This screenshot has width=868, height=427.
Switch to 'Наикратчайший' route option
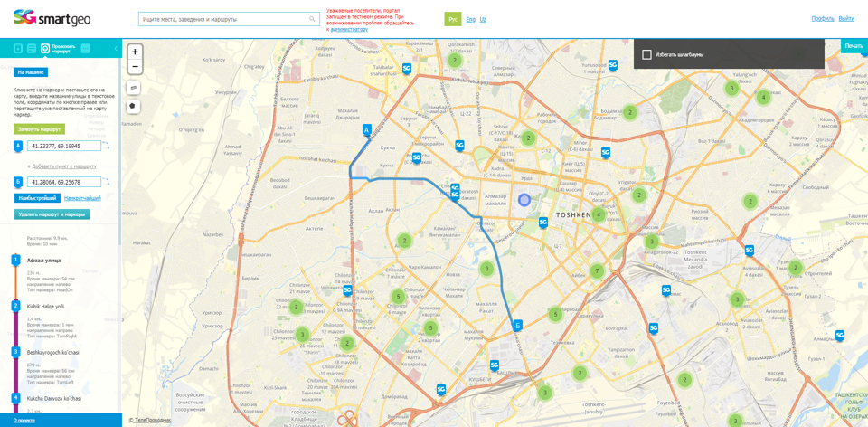82,198
